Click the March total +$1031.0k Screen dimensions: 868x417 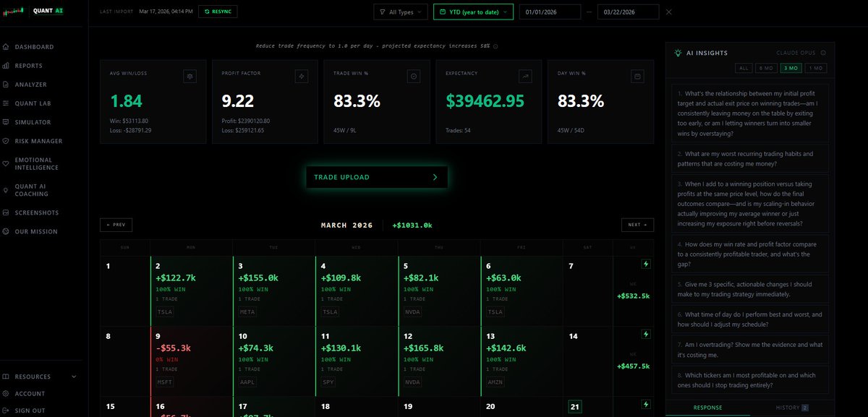coord(412,225)
